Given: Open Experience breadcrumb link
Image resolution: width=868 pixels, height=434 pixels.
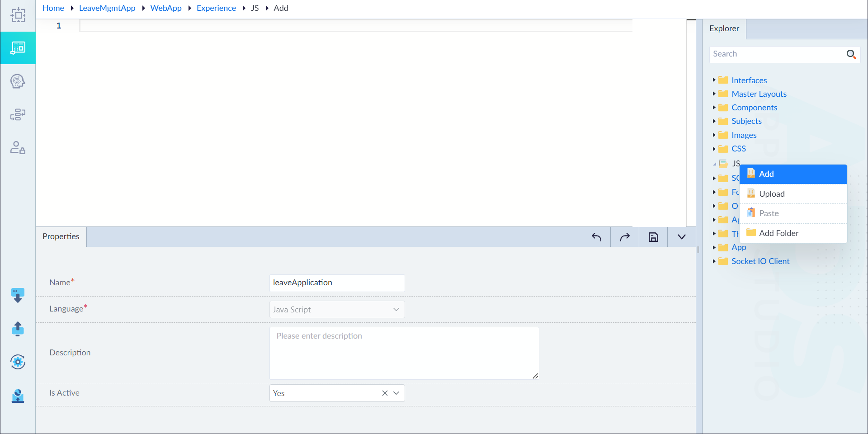Looking at the screenshot, I should point(216,8).
